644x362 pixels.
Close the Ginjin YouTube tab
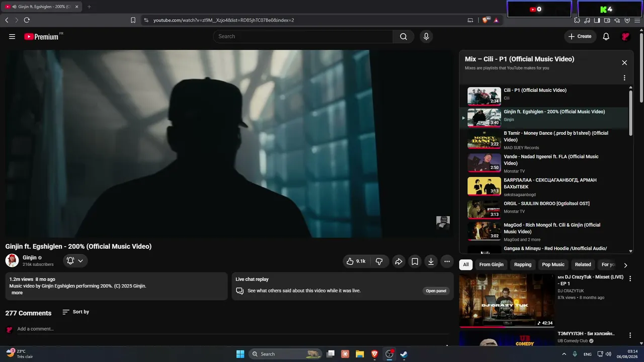[76, 7]
